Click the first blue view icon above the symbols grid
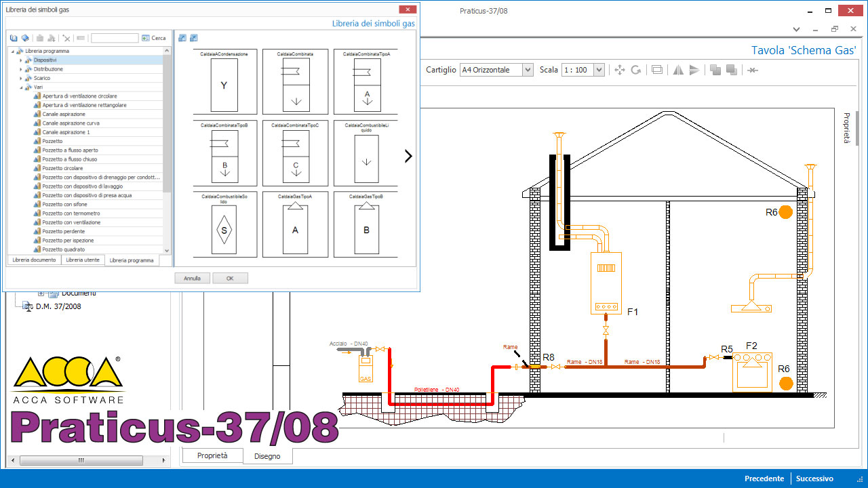868x488 pixels. click(x=182, y=38)
